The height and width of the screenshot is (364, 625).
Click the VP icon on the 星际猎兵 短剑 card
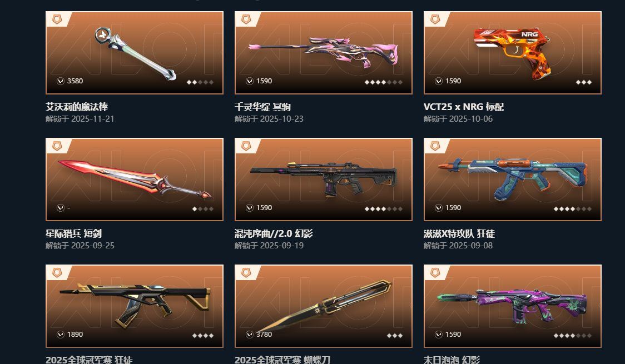(x=61, y=207)
